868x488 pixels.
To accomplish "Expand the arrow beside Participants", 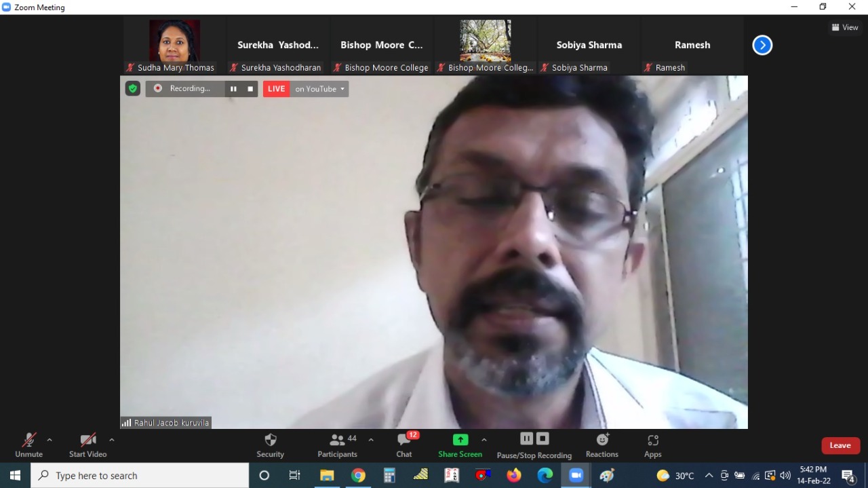I will coord(371,440).
